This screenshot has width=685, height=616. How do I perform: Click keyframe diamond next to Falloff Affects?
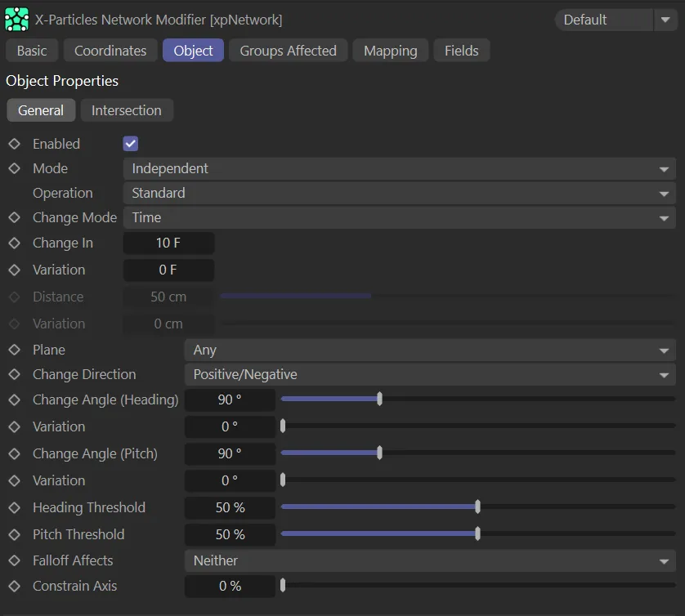tap(14, 561)
